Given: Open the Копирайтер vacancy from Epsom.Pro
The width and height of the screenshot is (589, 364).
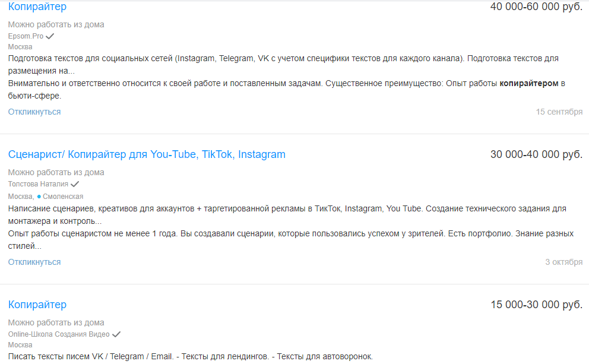Looking at the screenshot, I should click(37, 7).
